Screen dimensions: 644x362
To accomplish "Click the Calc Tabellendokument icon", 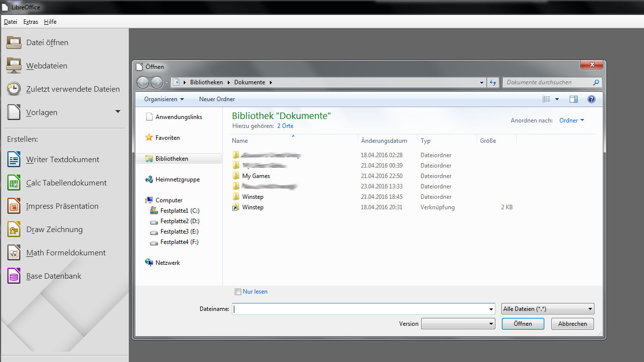I will coord(13,182).
